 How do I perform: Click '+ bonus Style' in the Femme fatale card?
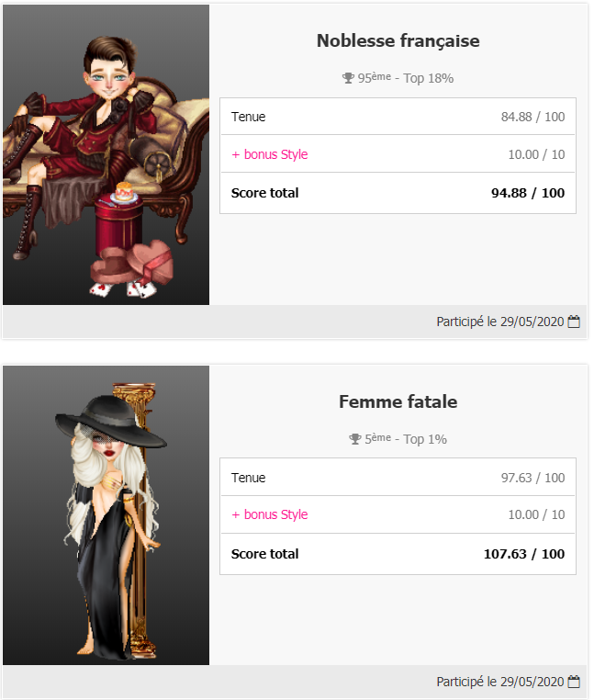[x=269, y=514]
